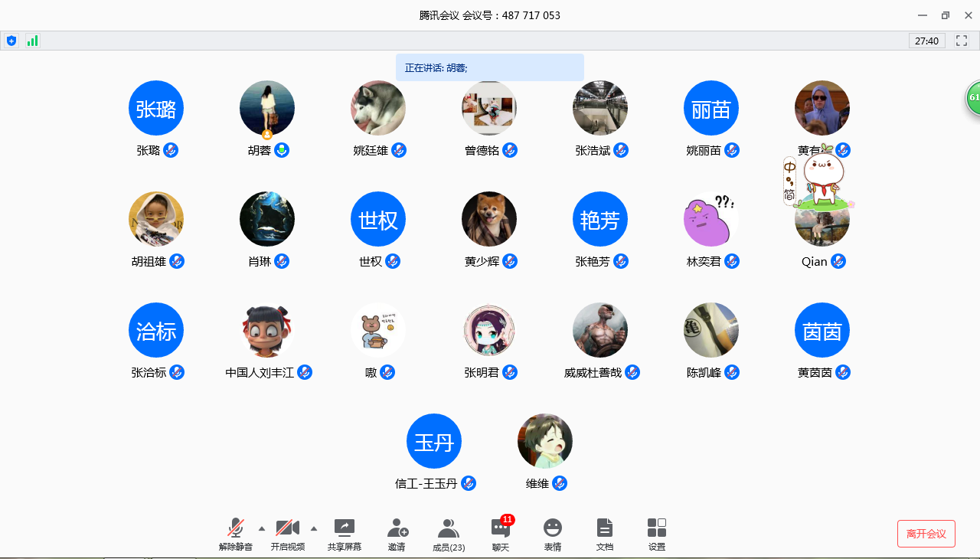Image resolution: width=980 pixels, height=559 pixels.
Task: Open the 设置 settings
Action: tap(657, 534)
